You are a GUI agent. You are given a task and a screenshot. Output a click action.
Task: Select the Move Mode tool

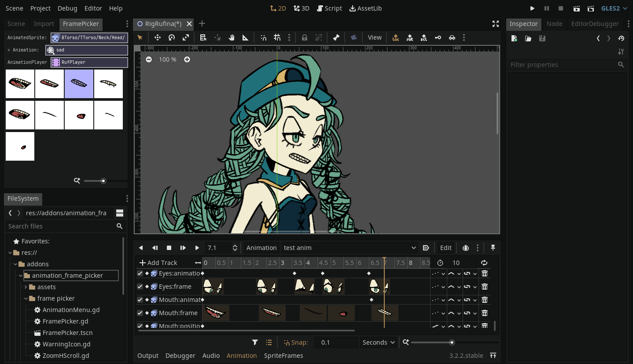157,37
